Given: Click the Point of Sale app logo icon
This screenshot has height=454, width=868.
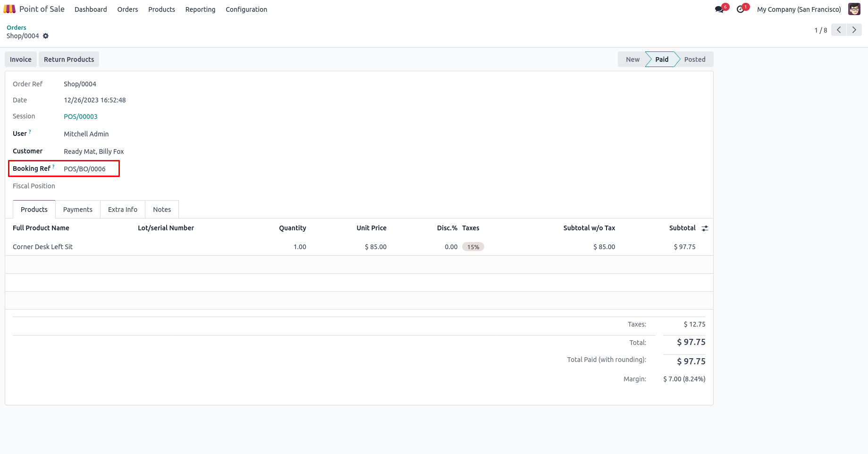Looking at the screenshot, I should (9, 9).
